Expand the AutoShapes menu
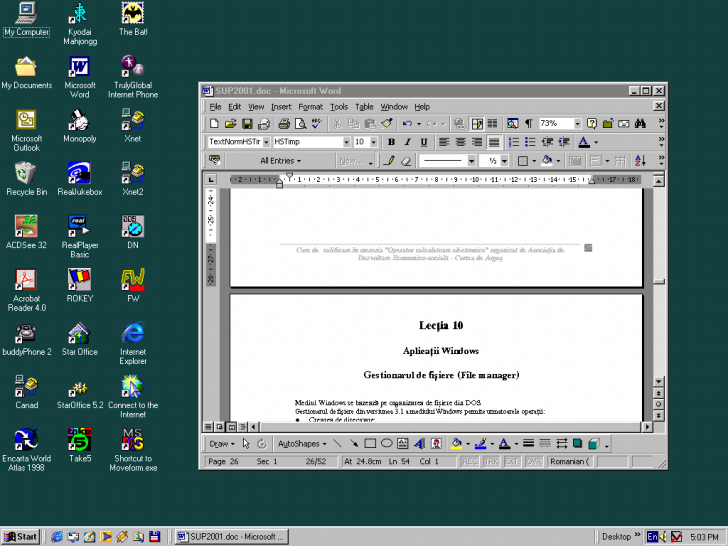The image size is (728, 546). [x=302, y=444]
